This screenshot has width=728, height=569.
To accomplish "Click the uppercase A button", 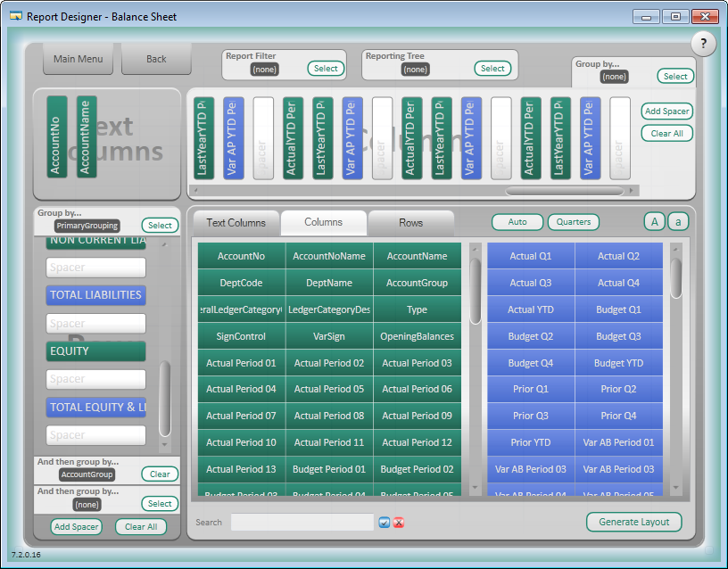I will tap(654, 222).
